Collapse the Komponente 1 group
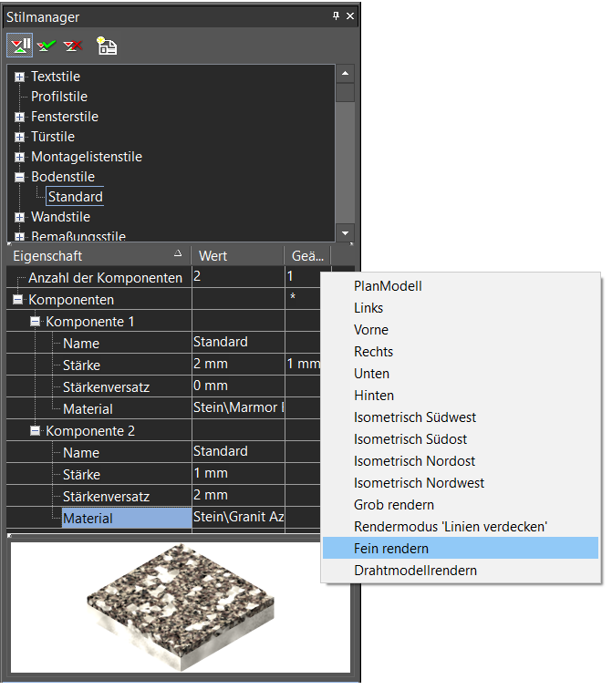The image size is (612, 700). [35, 322]
